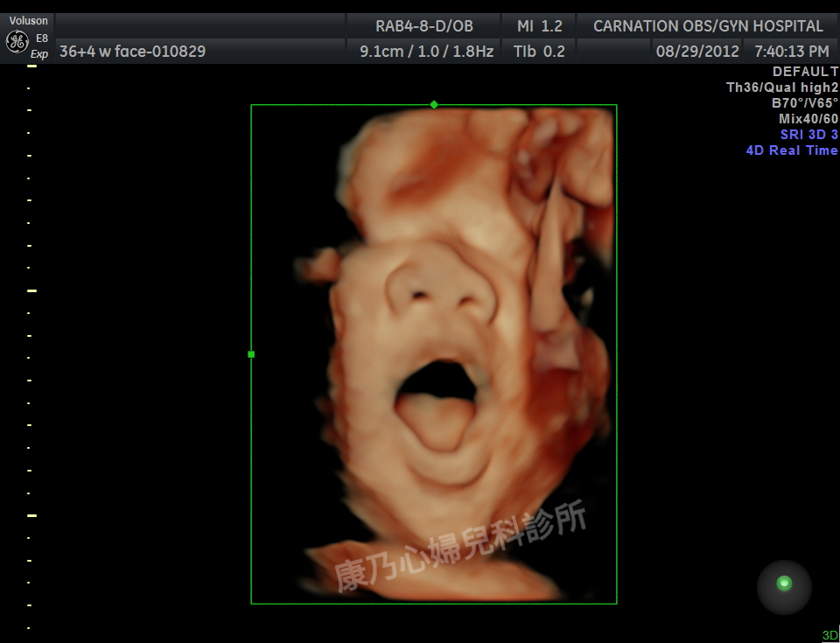
Task: Click the 'TIb 0.2' value
Action: [x=539, y=52]
